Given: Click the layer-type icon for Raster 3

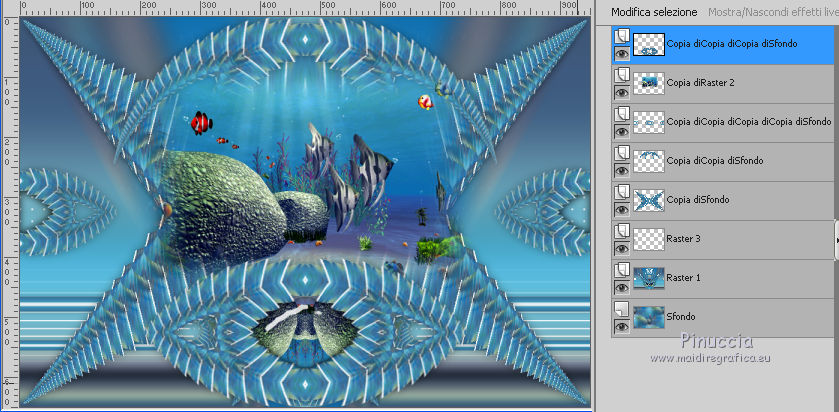Looking at the screenshot, I should tap(622, 232).
